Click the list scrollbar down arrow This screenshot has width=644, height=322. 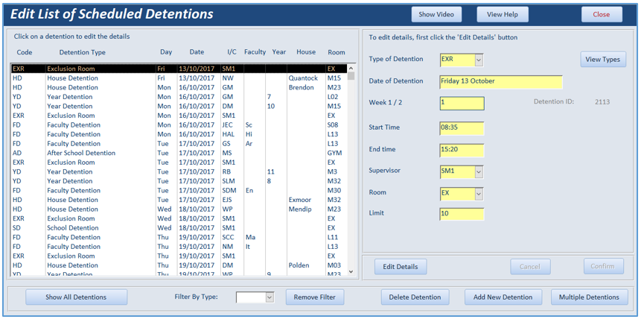351,271
